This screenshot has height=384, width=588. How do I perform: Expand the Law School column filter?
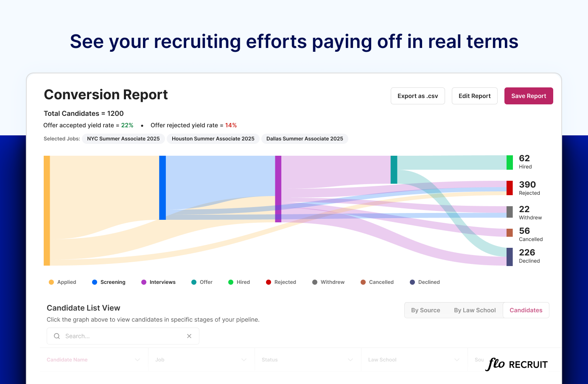[456, 359]
